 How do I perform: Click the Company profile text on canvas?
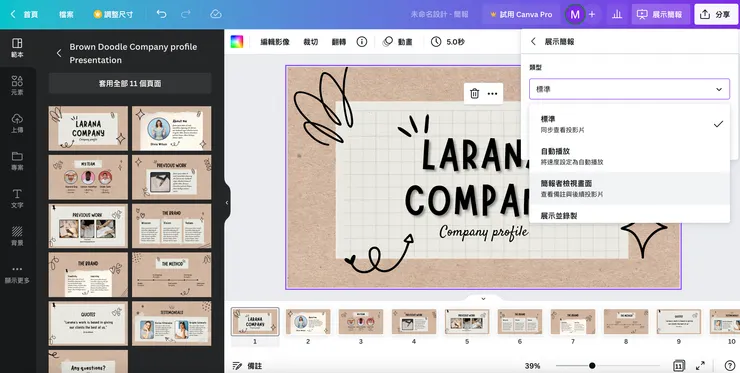pos(484,232)
